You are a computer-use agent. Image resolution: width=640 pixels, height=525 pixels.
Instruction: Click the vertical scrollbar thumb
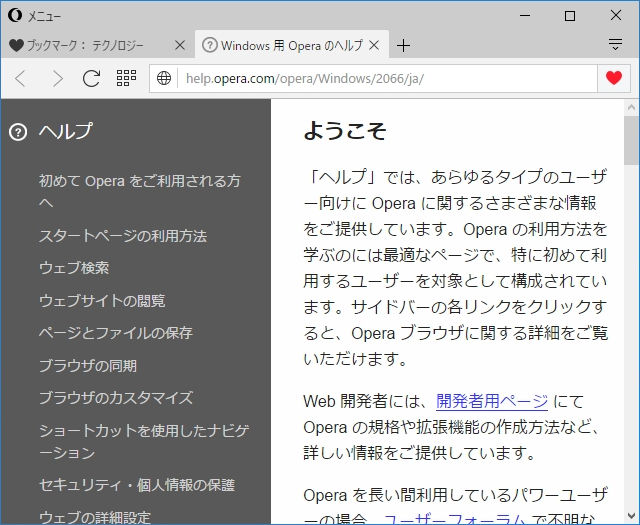click(631, 140)
